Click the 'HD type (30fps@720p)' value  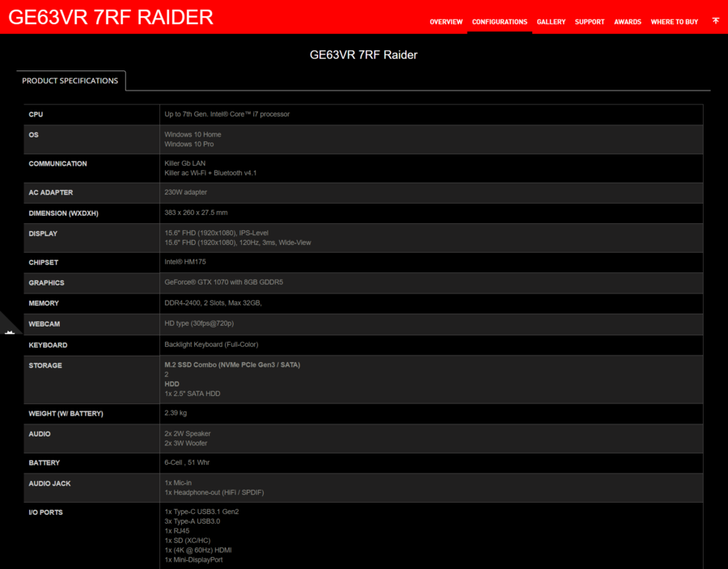point(199,323)
